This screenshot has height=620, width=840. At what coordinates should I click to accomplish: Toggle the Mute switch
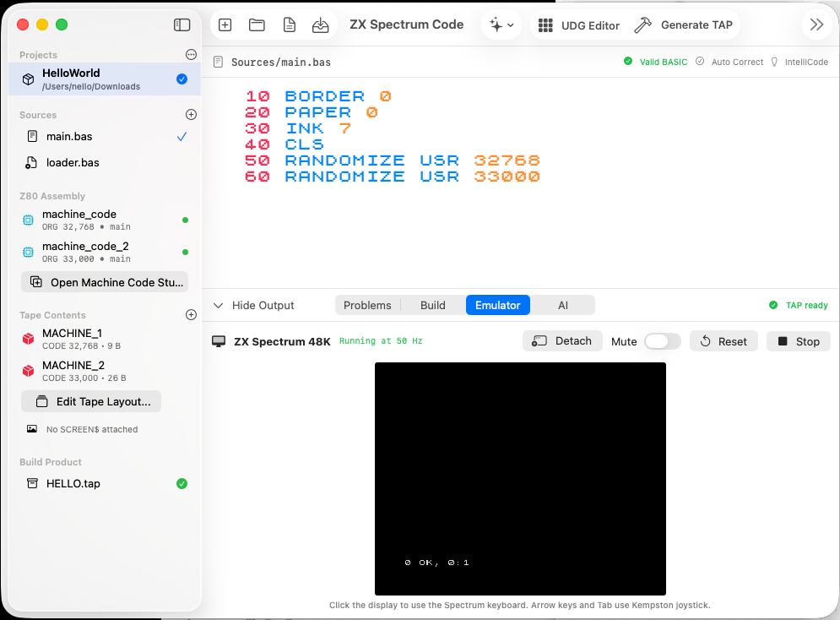click(662, 341)
